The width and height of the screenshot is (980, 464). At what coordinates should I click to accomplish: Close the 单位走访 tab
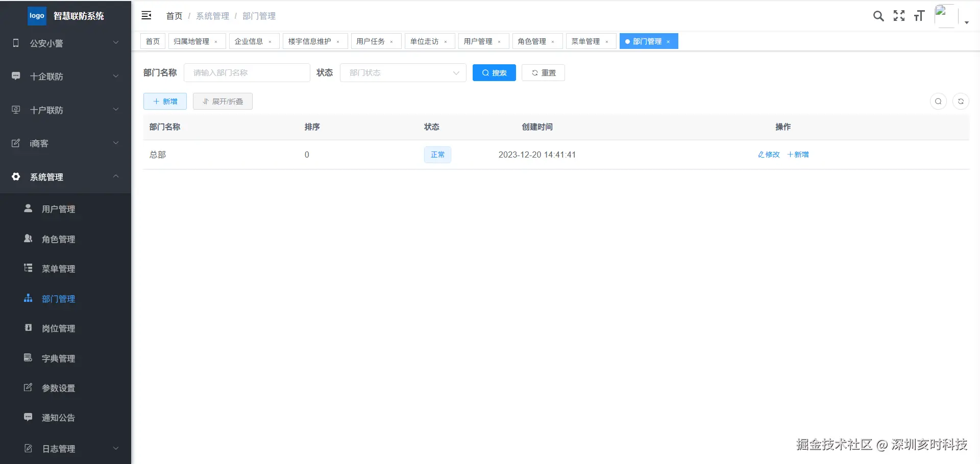[446, 42]
